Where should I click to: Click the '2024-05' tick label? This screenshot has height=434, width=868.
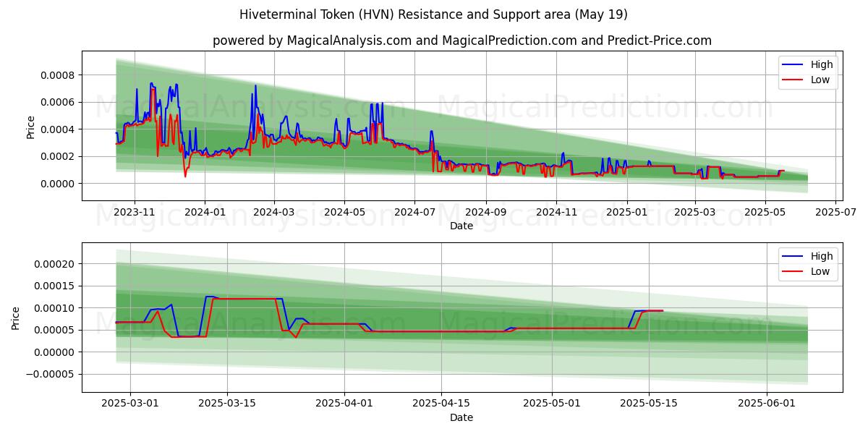[344, 212]
